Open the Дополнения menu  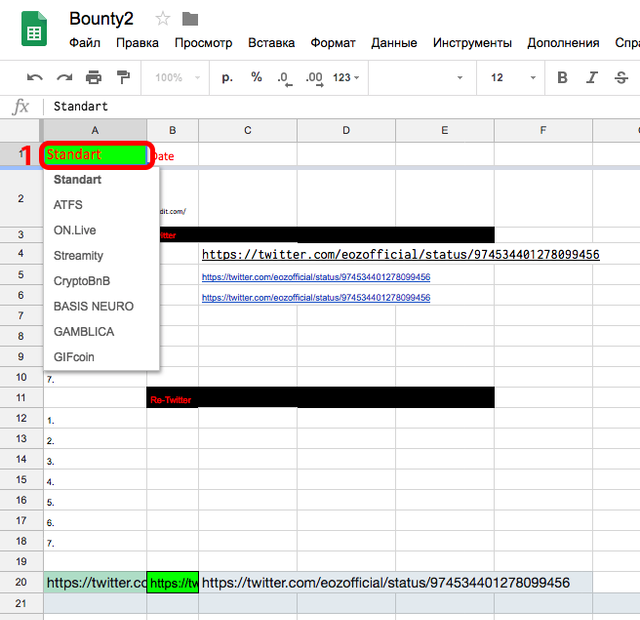(x=563, y=42)
